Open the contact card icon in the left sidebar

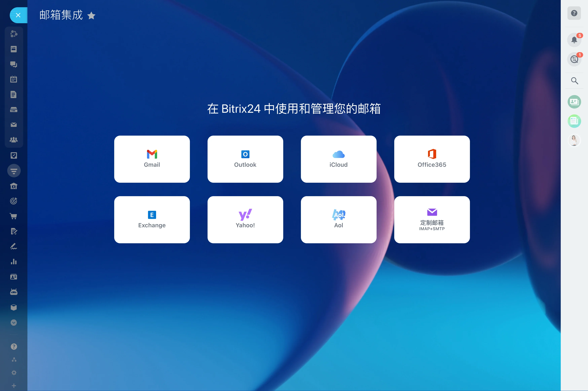coord(14,277)
